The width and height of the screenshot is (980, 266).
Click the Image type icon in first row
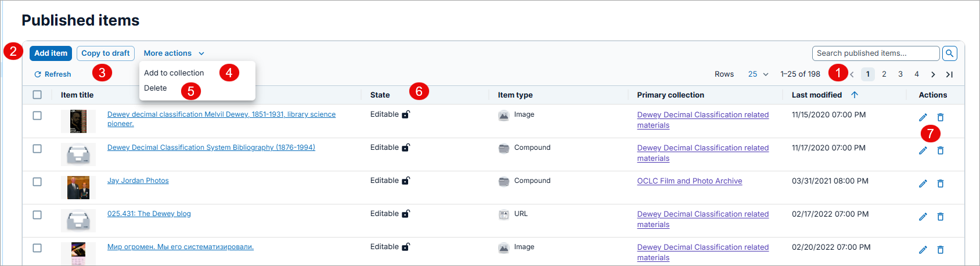click(504, 115)
